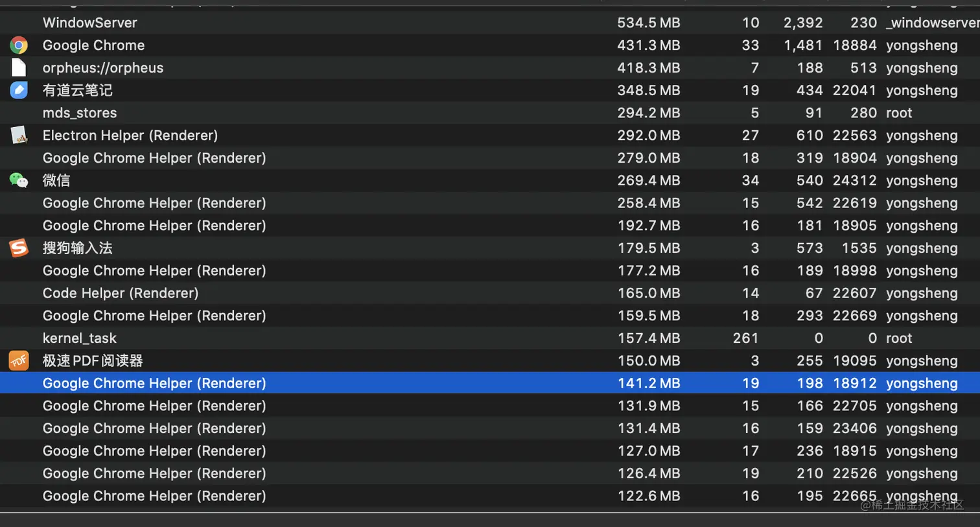Click the 搜狗输入法 Sogou icon

point(19,248)
